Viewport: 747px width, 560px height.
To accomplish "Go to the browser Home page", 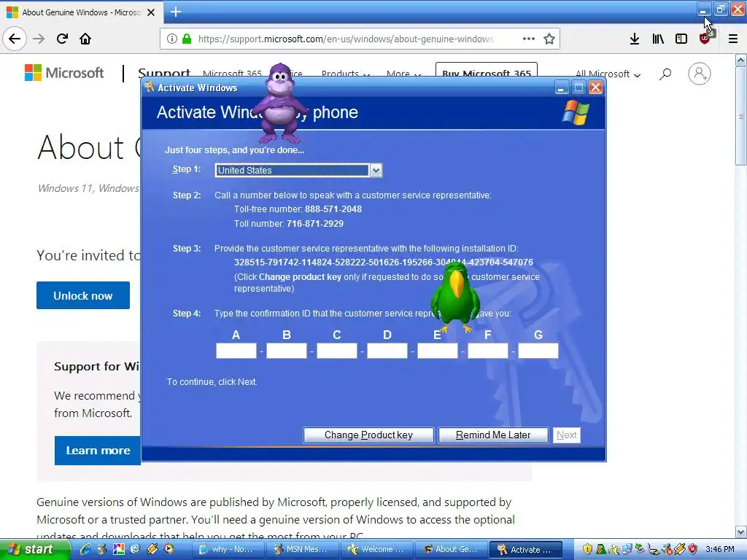I will [x=85, y=39].
